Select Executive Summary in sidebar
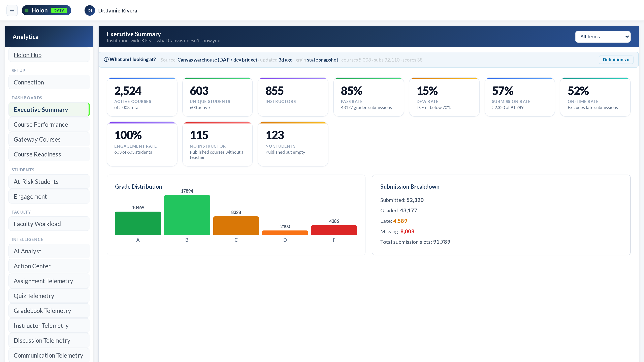 (x=49, y=109)
